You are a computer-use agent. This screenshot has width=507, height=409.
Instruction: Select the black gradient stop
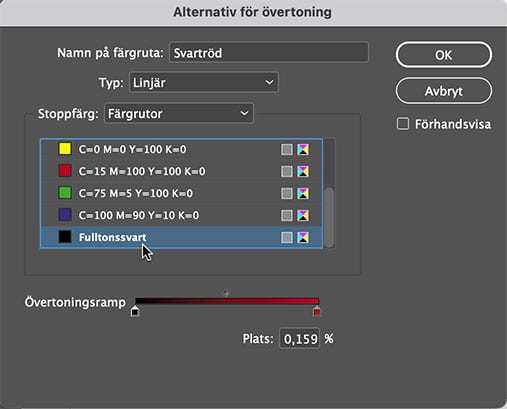135,311
